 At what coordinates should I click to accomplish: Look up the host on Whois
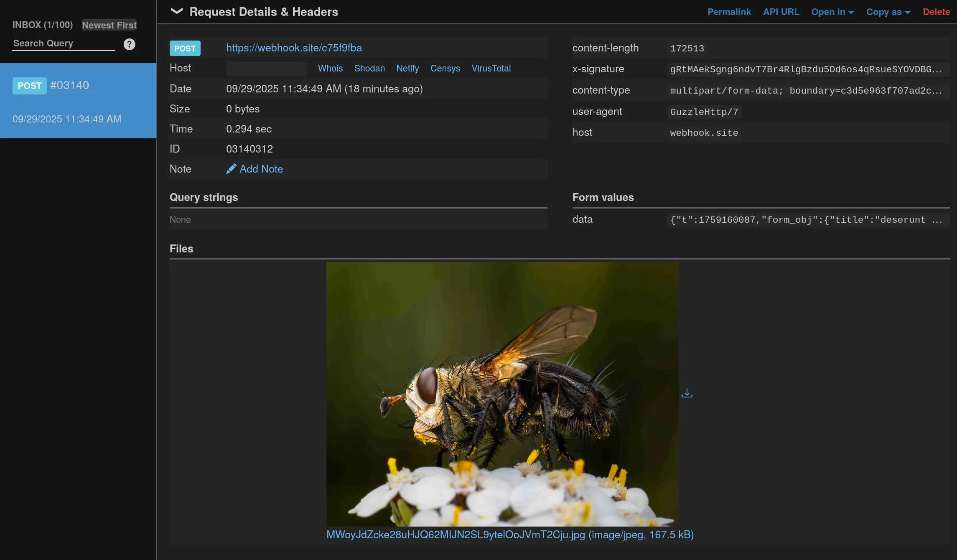pyautogui.click(x=330, y=68)
